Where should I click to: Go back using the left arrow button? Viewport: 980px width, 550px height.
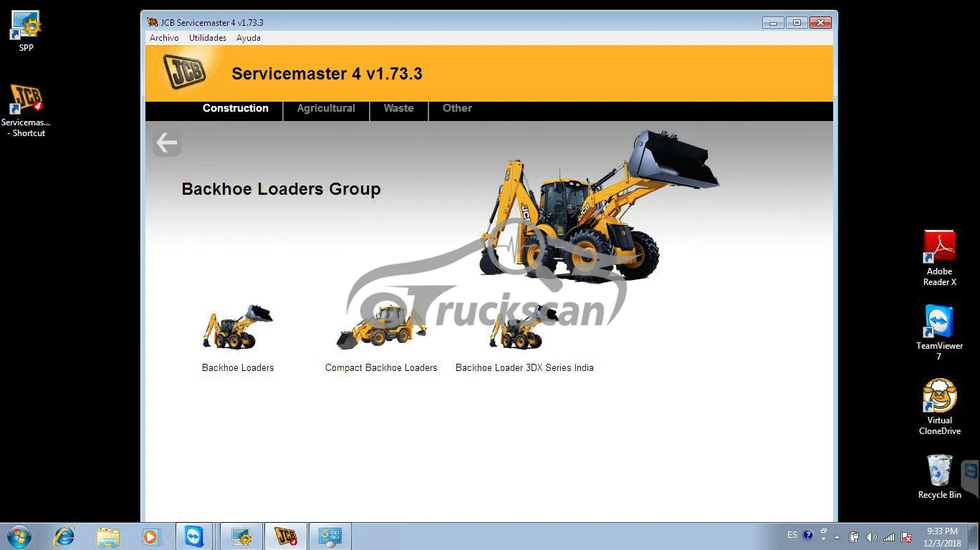[x=167, y=143]
